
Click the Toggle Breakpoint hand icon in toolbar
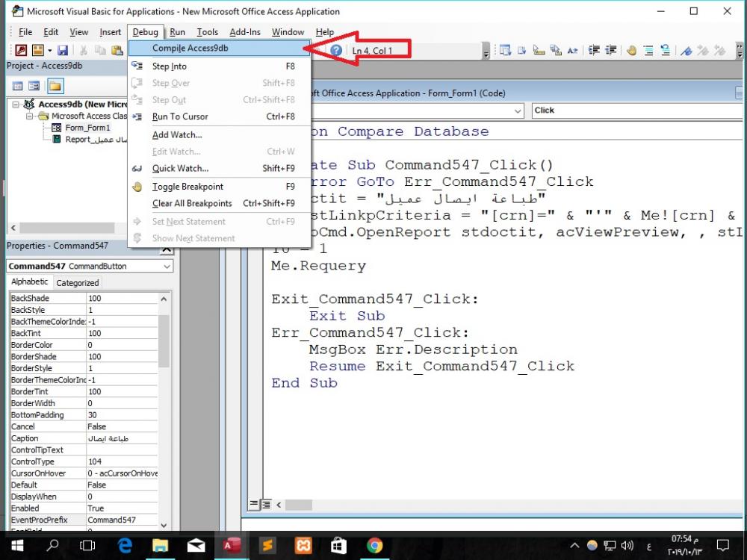(632, 50)
